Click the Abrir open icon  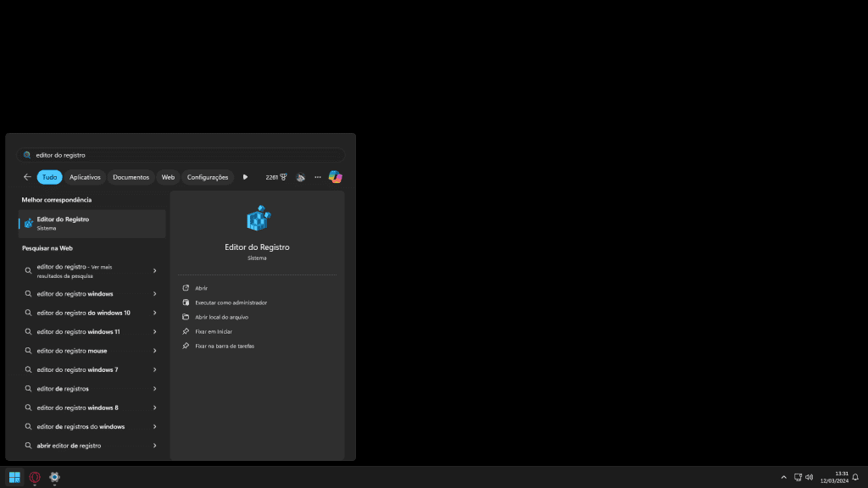point(186,288)
